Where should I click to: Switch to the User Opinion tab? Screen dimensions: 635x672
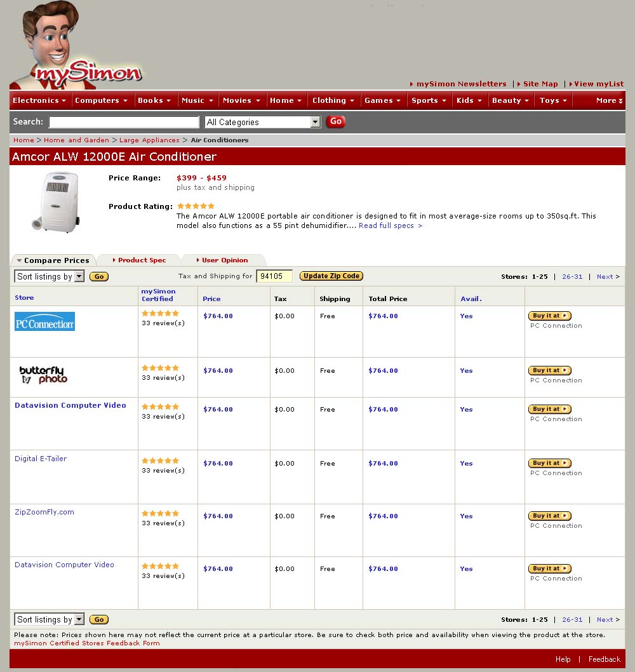click(x=222, y=260)
